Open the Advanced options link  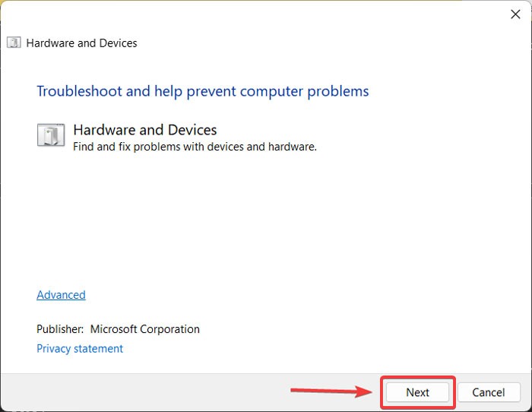61,295
